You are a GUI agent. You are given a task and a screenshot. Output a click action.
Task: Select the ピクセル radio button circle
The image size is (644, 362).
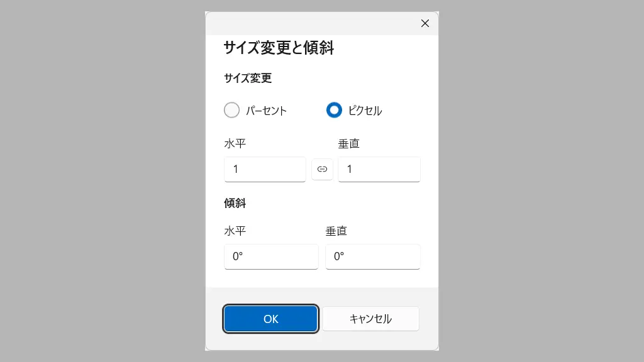[x=334, y=110]
